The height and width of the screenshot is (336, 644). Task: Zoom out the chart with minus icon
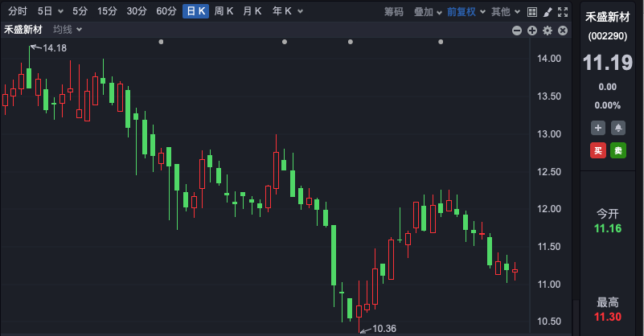point(517,31)
